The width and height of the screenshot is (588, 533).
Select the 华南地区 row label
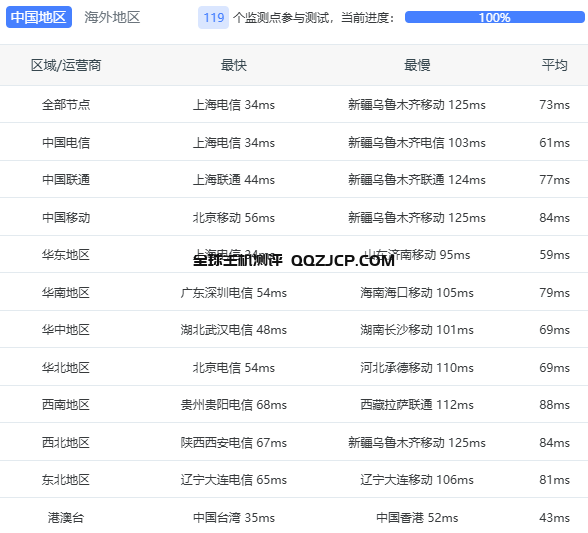[x=66, y=293]
